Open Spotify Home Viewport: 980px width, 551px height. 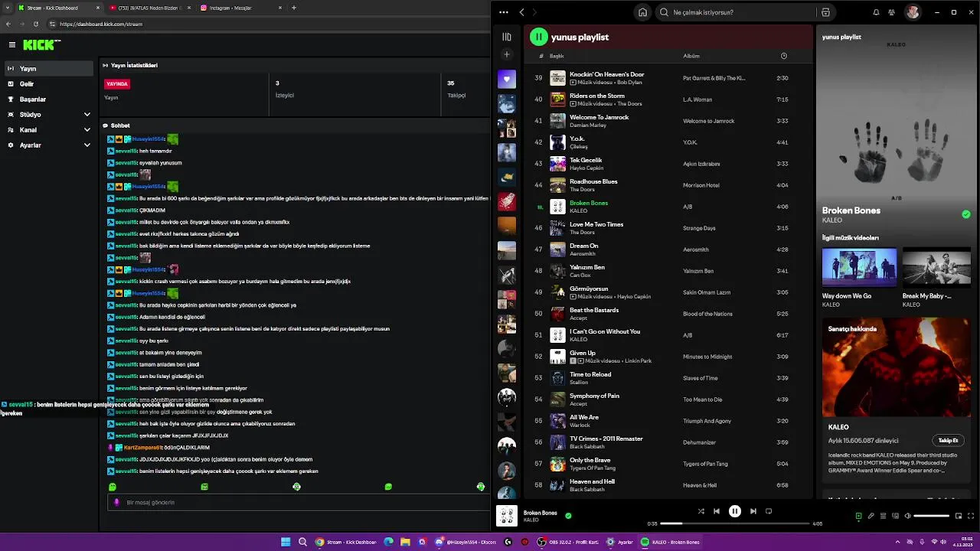click(x=642, y=12)
